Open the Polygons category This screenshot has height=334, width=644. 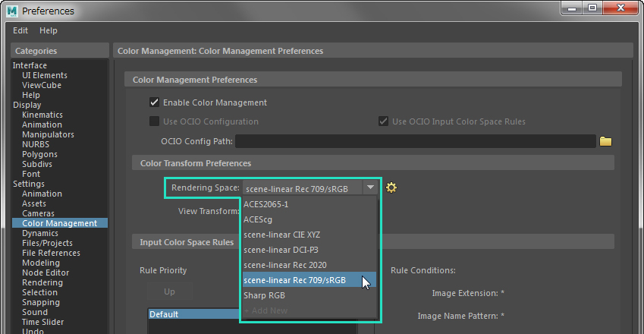pyautogui.click(x=39, y=154)
